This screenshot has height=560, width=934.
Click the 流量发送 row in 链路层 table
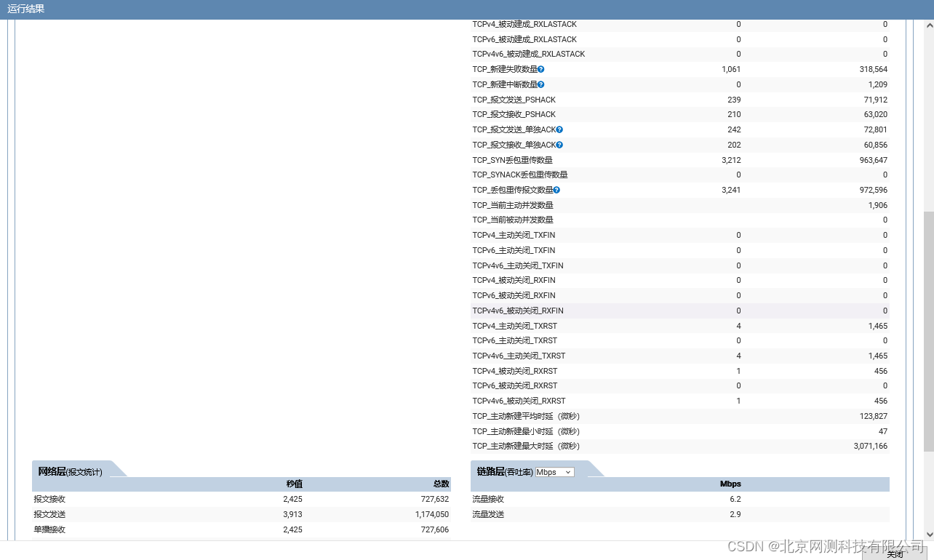click(x=680, y=514)
